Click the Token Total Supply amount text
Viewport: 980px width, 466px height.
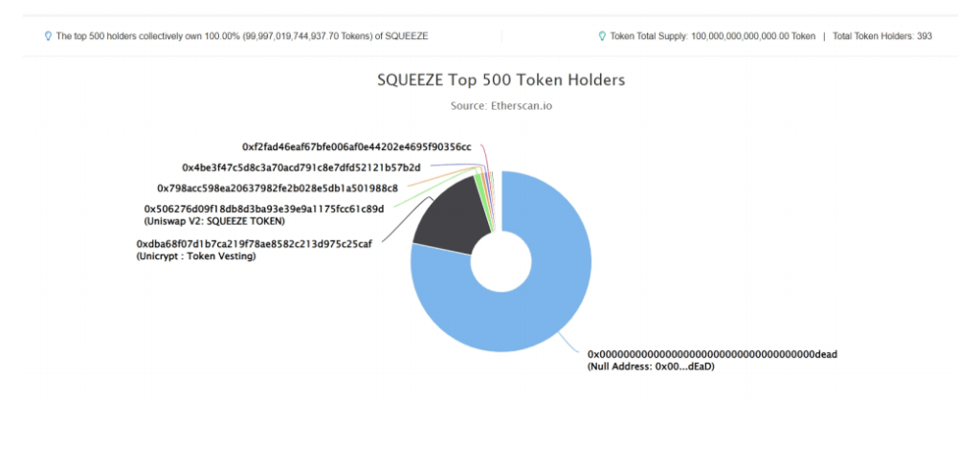(x=712, y=36)
